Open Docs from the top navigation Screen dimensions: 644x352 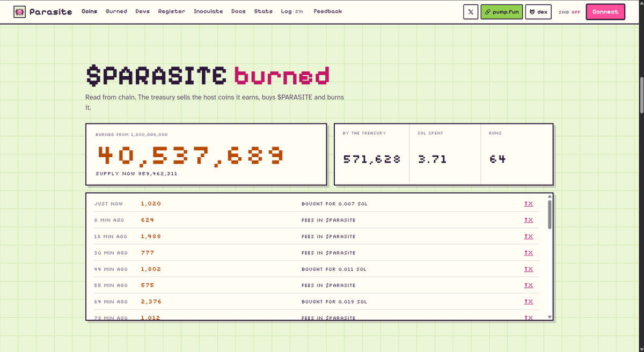pos(238,11)
